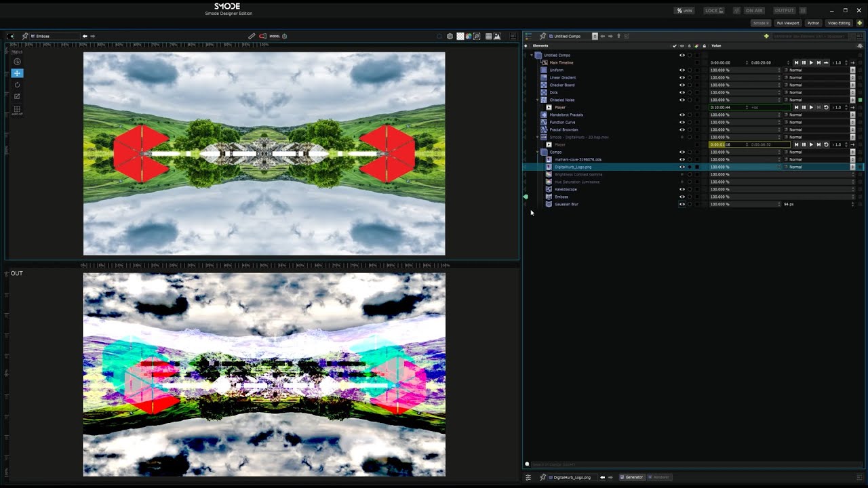Enable the Brightness Contrast Gamma modifier
The image size is (868, 488).
(x=682, y=174)
